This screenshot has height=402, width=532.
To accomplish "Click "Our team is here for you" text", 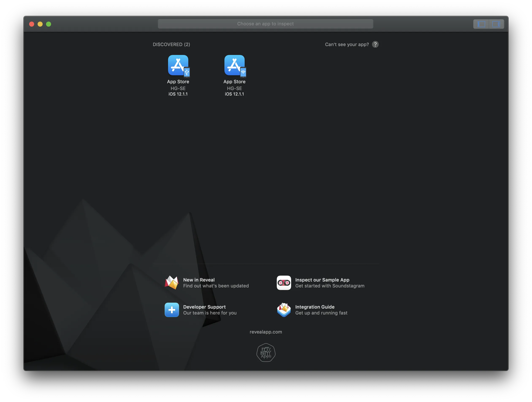I will [x=210, y=313].
